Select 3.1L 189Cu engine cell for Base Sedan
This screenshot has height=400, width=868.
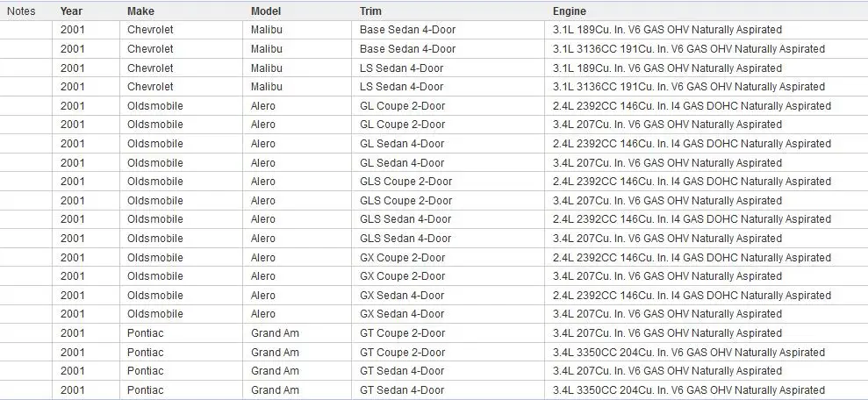coord(667,30)
